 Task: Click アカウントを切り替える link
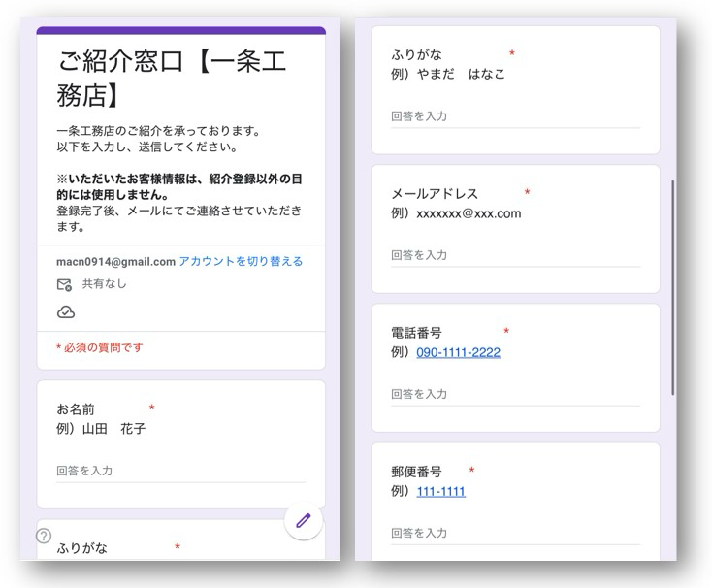[x=241, y=262]
